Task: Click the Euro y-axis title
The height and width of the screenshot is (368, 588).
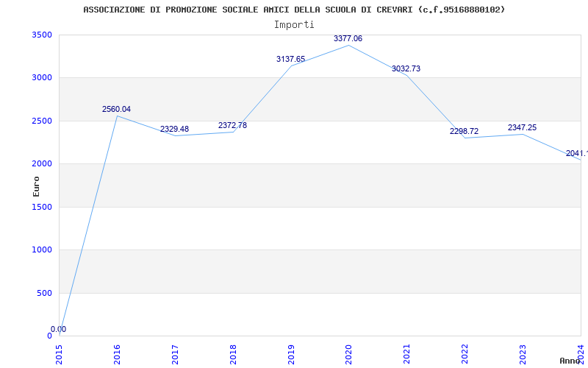Action: point(36,186)
